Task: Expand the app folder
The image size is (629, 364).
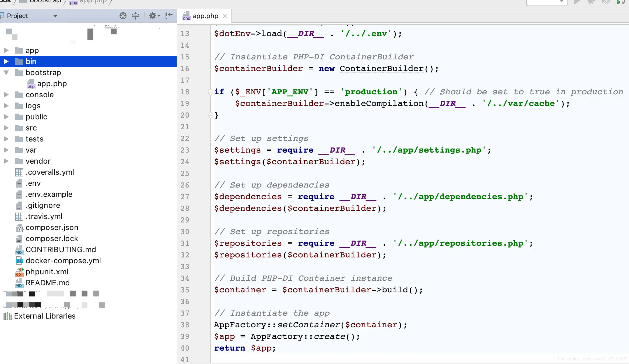Action: click(x=6, y=50)
